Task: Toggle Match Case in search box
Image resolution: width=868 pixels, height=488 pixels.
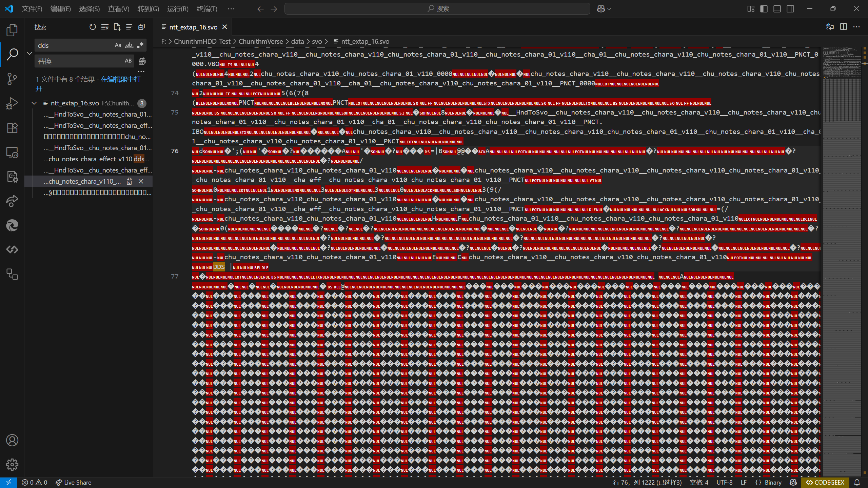Action: [x=118, y=45]
